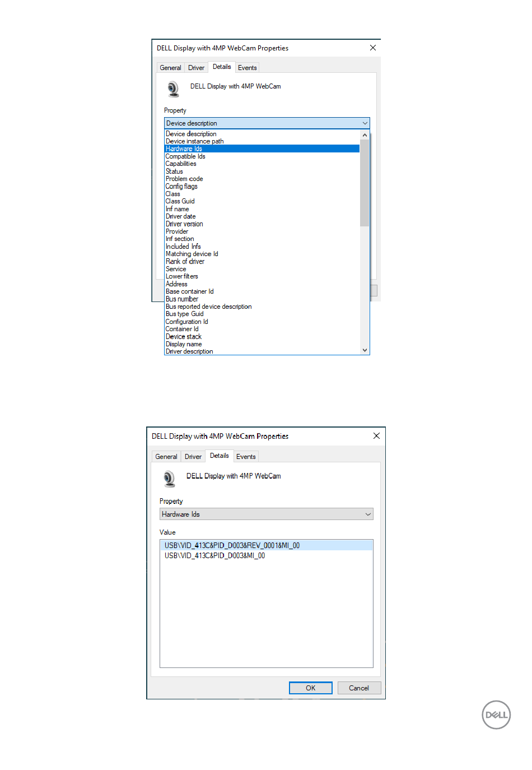
Task: Select Inf section entry
Action: 262,239
